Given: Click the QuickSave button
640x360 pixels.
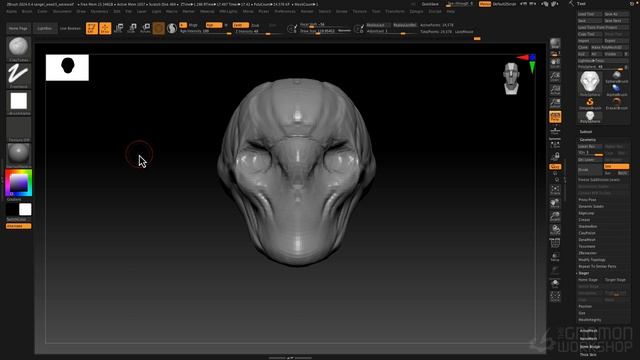Looking at the screenshot, I should click(x=430, y=4).
